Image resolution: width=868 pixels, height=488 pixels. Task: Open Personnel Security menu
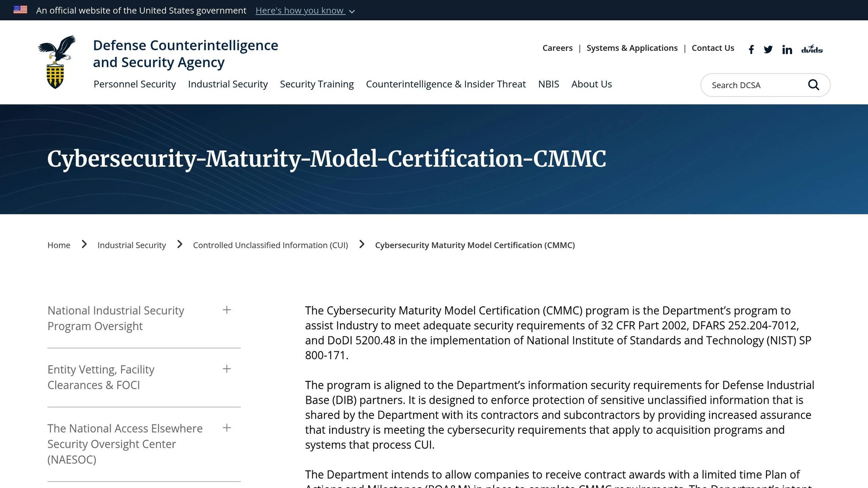(135, 84)
